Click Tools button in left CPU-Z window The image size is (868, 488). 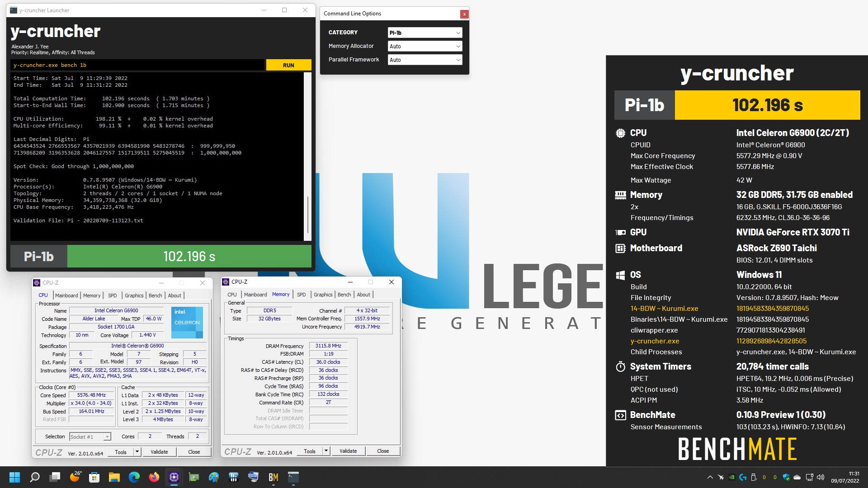coord(121,452)
